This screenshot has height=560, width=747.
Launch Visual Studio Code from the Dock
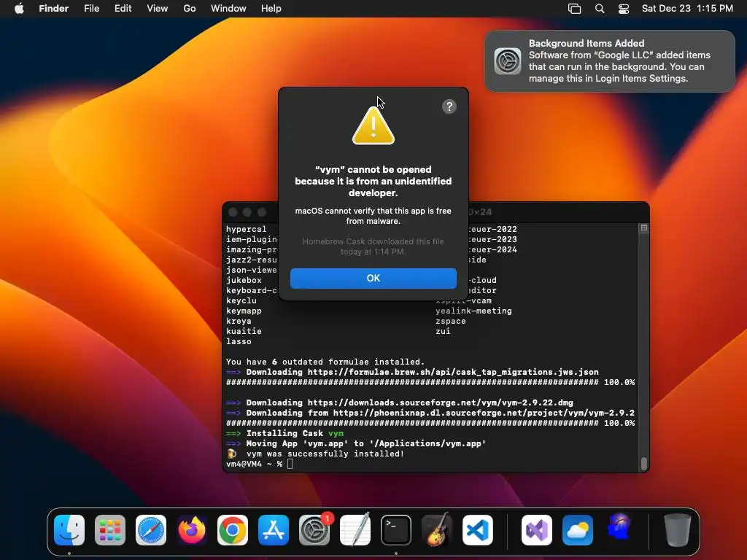tap(478, 529)
